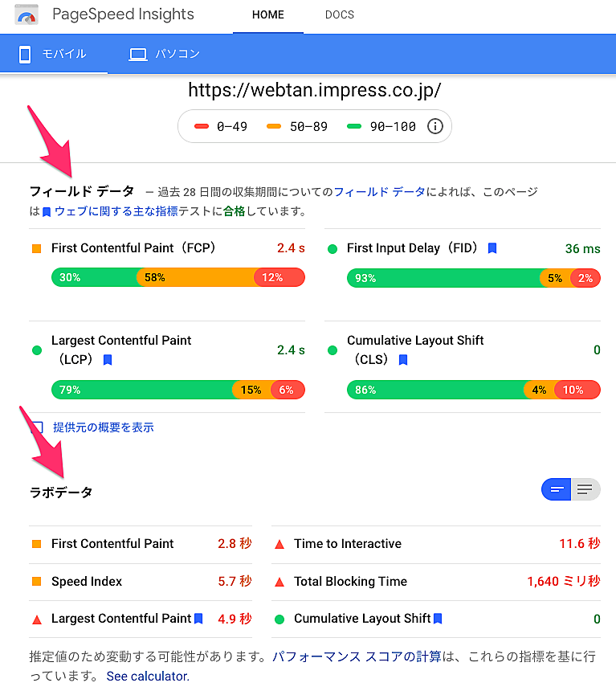
Task: Open the score range info icon
Action: tap(435, 126)
